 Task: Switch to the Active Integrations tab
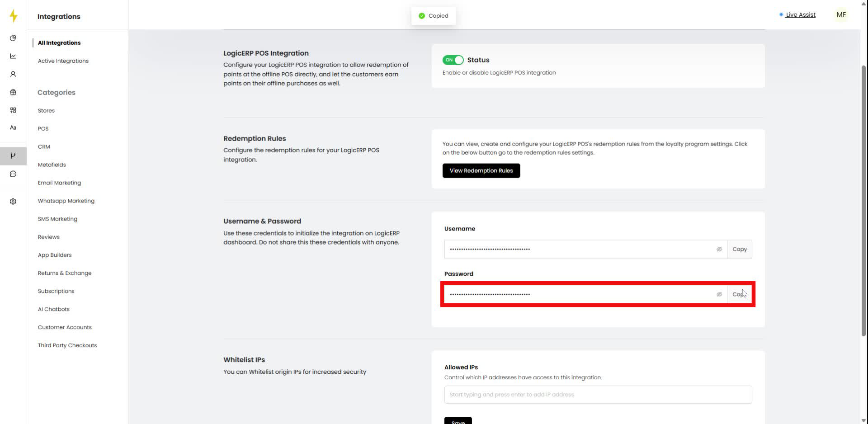tap(63, 61)
